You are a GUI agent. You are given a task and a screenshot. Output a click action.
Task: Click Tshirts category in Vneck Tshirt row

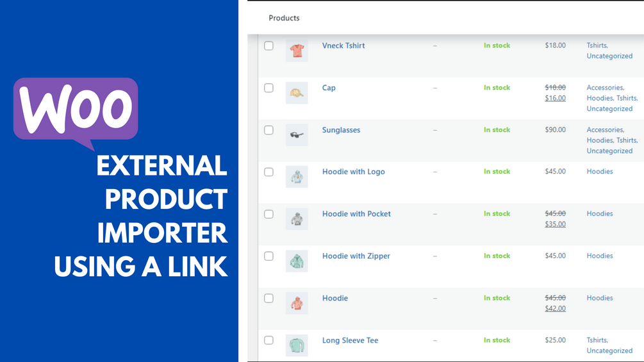coord(597,45)
